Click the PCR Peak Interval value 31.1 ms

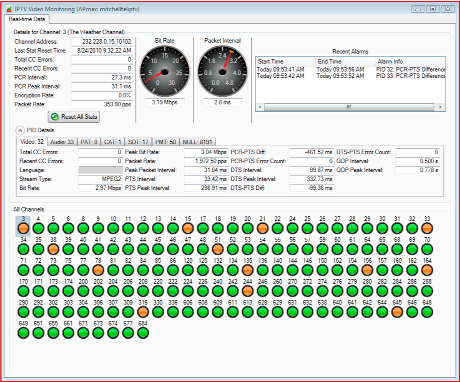[x=102, y=86]
